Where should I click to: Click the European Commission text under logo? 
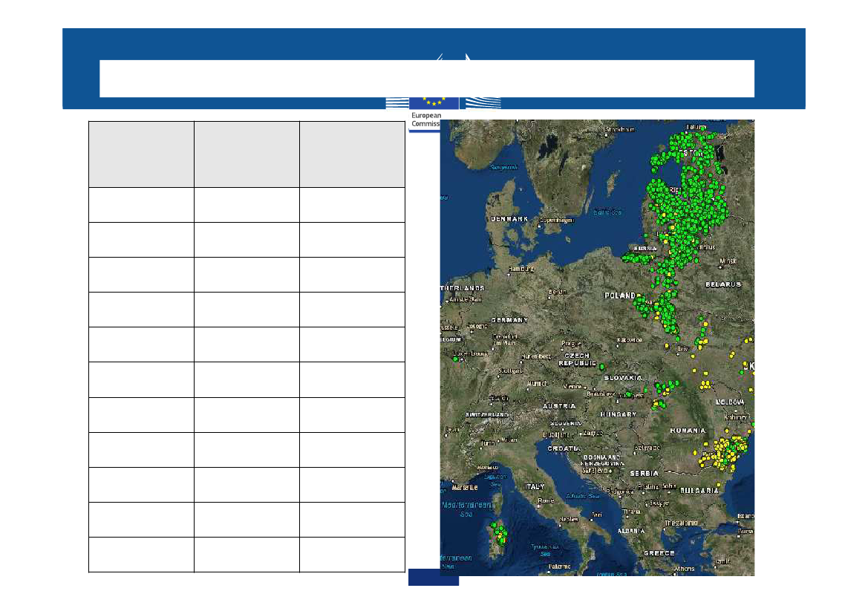(x=425, y=120)
